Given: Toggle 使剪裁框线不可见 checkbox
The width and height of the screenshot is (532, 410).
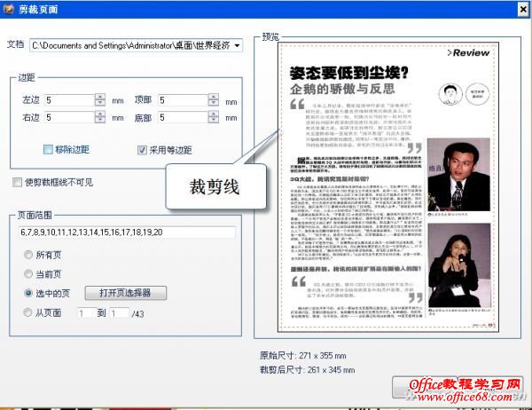Looking at the screenshot, I should [x=17, y=183].
